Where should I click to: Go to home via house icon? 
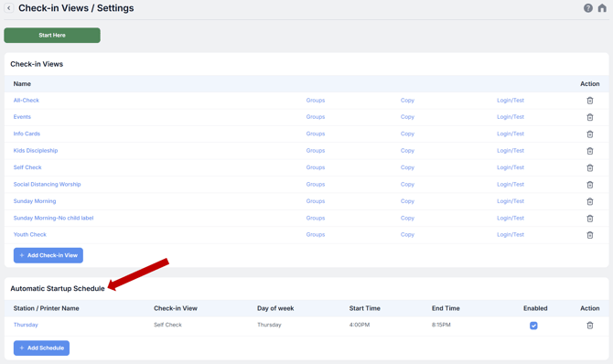[602, 8]
